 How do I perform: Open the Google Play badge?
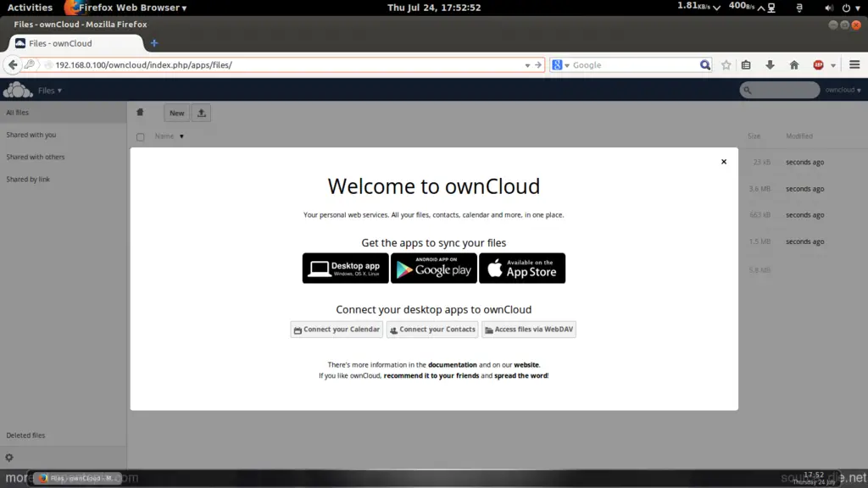(x=433, y=269)
